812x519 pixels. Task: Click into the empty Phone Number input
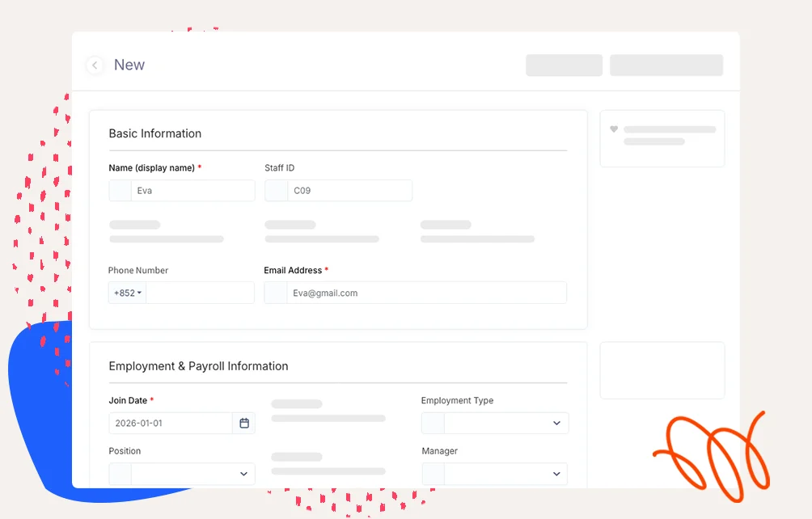(x=200, y=293)
